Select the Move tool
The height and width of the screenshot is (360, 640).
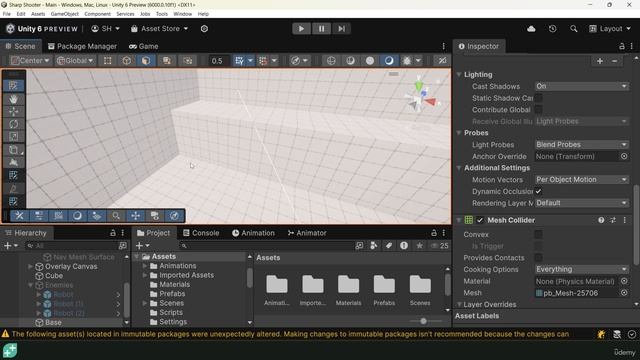(13, 111)
